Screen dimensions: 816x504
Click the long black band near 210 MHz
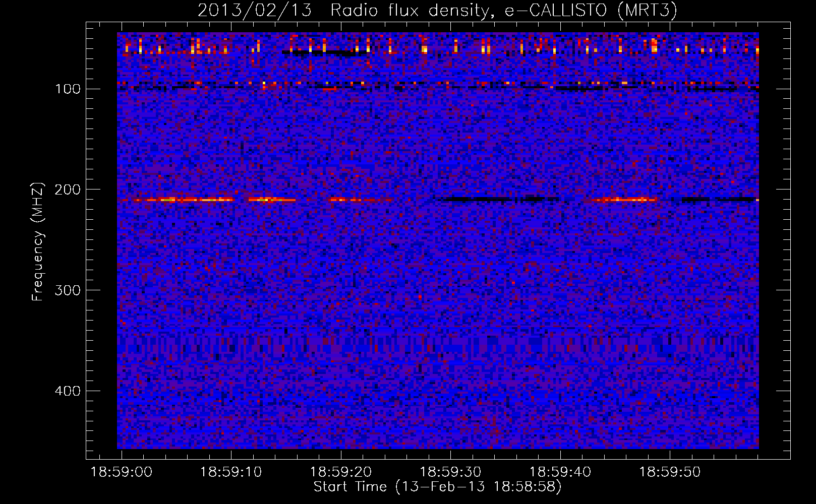[x=497, y=199]
